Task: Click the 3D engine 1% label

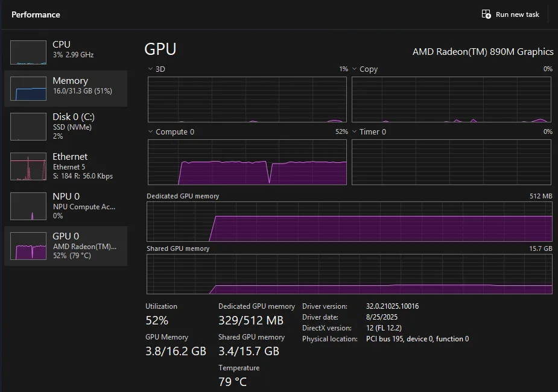Action: pos(343,69)
